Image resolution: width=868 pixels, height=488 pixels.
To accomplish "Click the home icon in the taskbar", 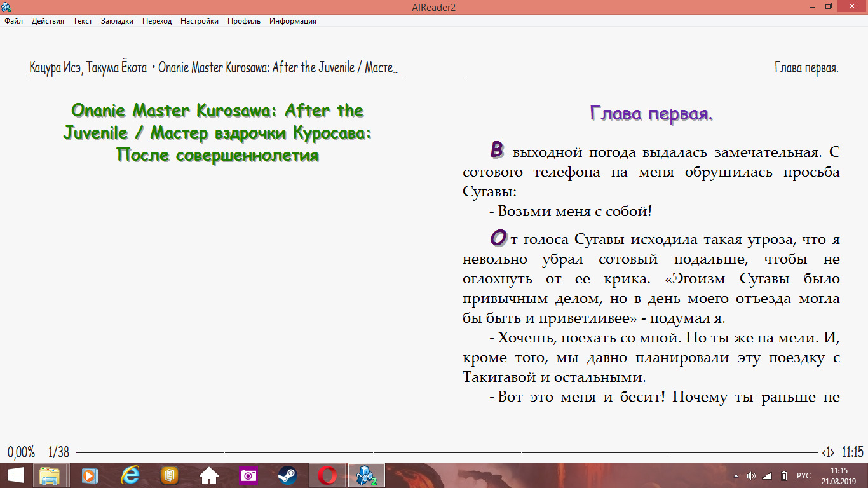I will 208,475.
